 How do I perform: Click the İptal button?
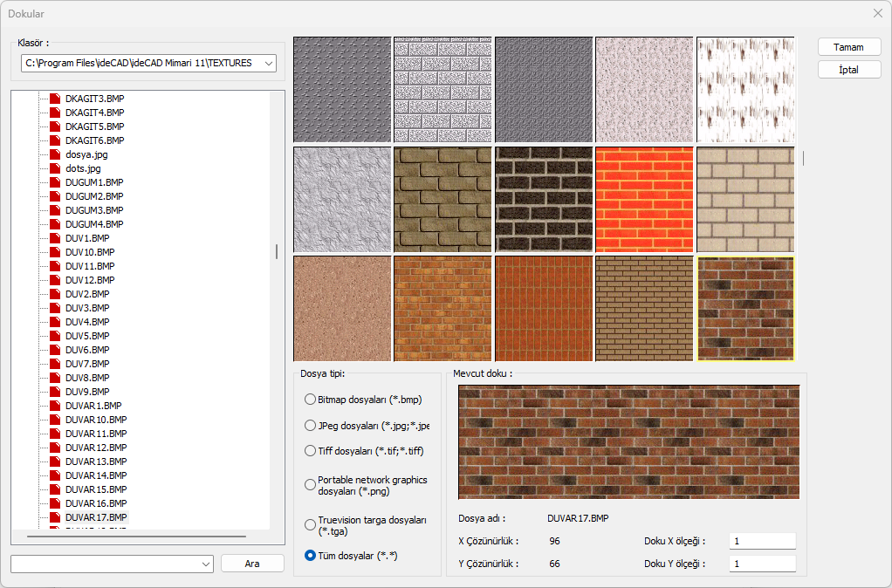(x=848, y=70)
